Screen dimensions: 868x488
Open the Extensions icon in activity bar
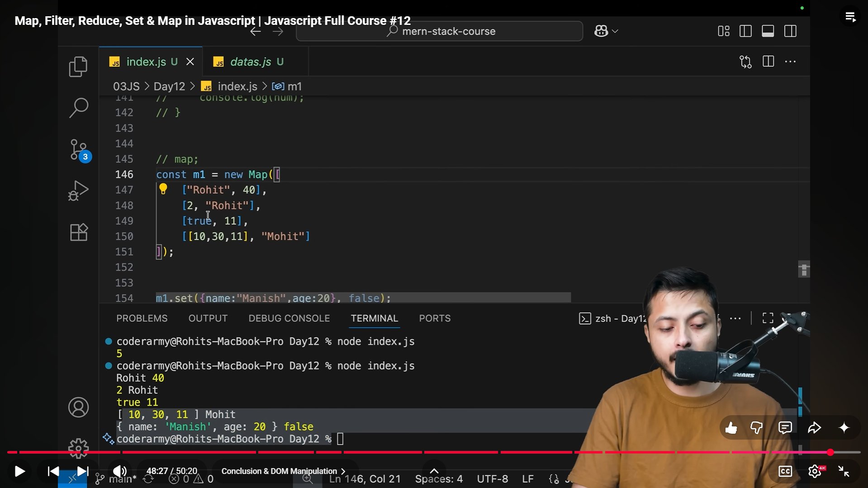tap(78, 232)
